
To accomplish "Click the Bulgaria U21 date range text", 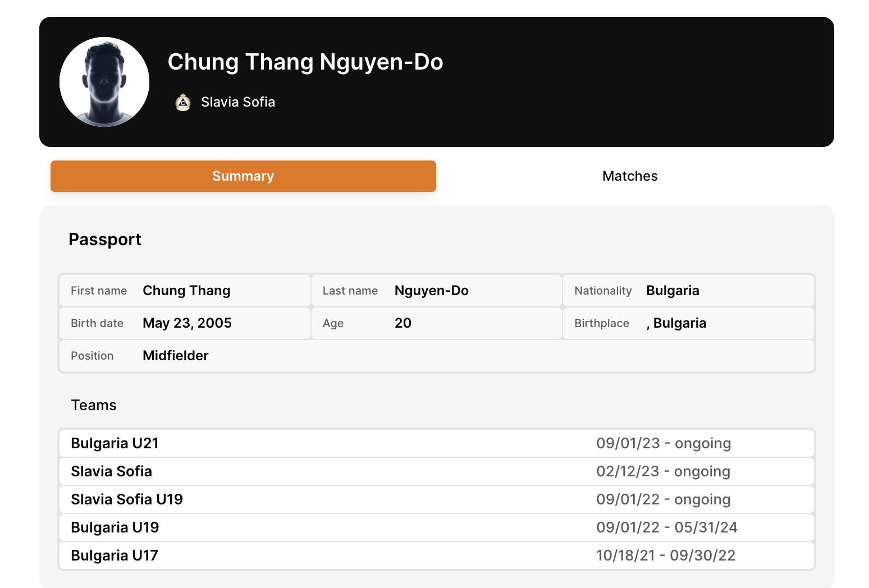I will (x=663, y=443).
